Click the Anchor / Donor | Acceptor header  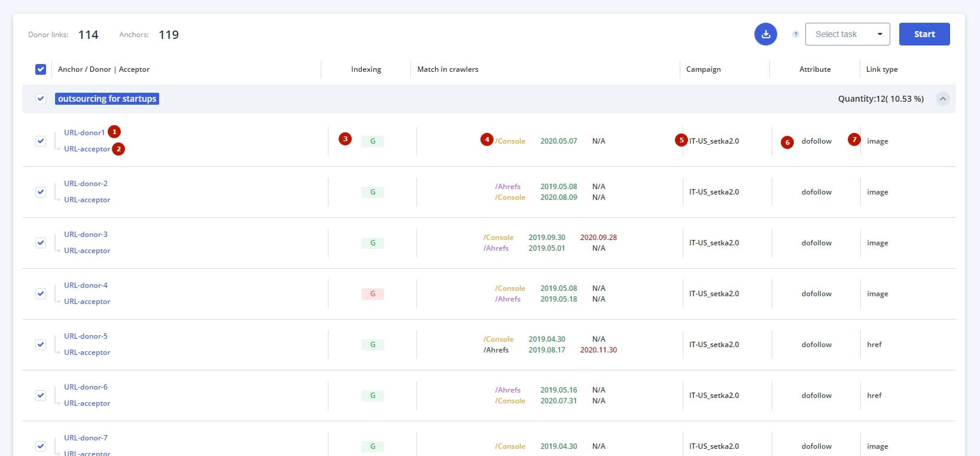104,69
